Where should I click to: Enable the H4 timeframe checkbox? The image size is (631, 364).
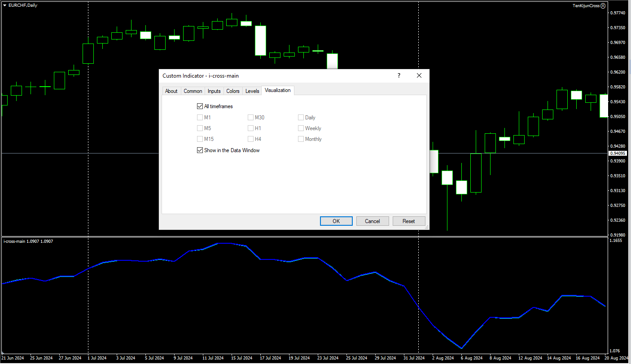click(251, 139)
